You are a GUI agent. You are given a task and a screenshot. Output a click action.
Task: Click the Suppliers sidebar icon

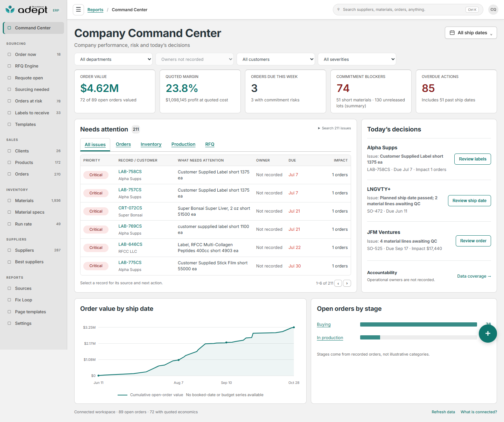tap(9, 250)
